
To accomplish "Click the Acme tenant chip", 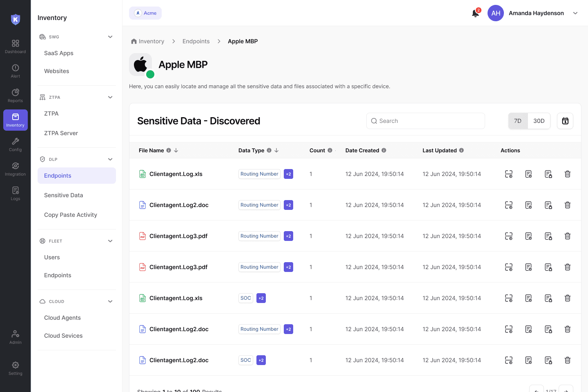I will pos(145,13).
